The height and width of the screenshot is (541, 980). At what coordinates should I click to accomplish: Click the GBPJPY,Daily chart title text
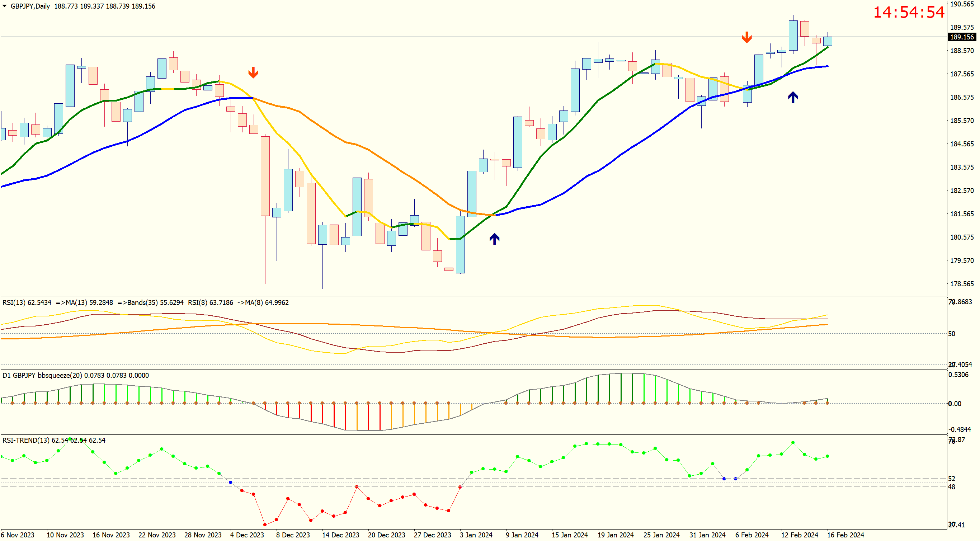click(30, 6)
